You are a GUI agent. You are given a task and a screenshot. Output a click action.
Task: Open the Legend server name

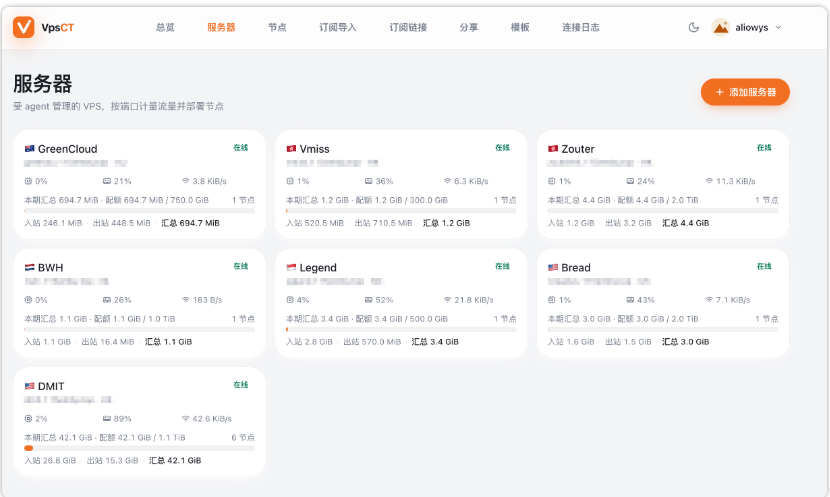pyautogui.click(x=318, y=267)
